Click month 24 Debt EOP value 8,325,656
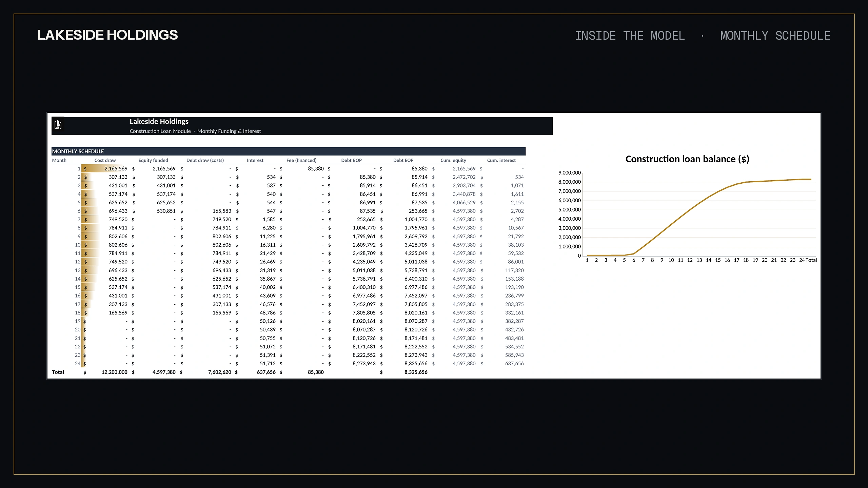868x488 pixels. (416, 364)
